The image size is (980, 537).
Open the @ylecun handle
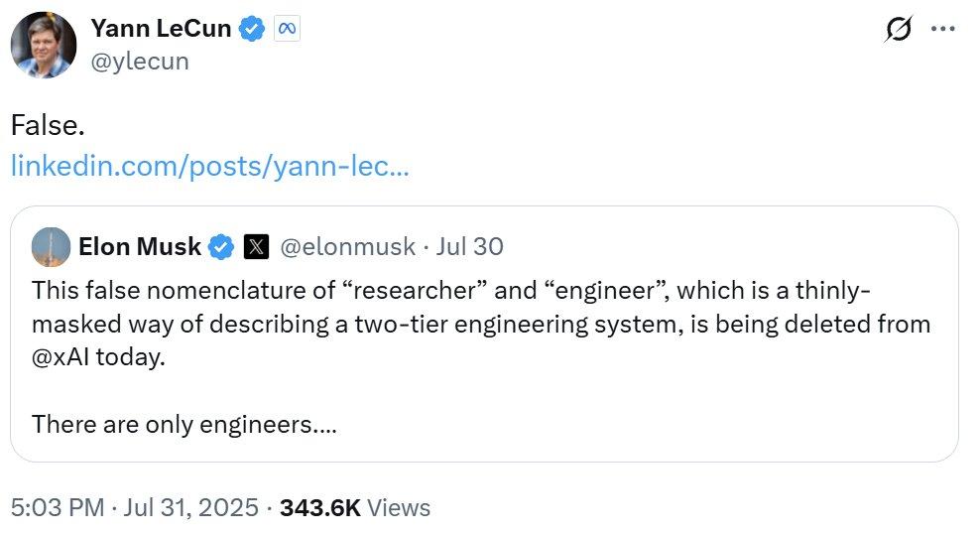pos(139,62)
